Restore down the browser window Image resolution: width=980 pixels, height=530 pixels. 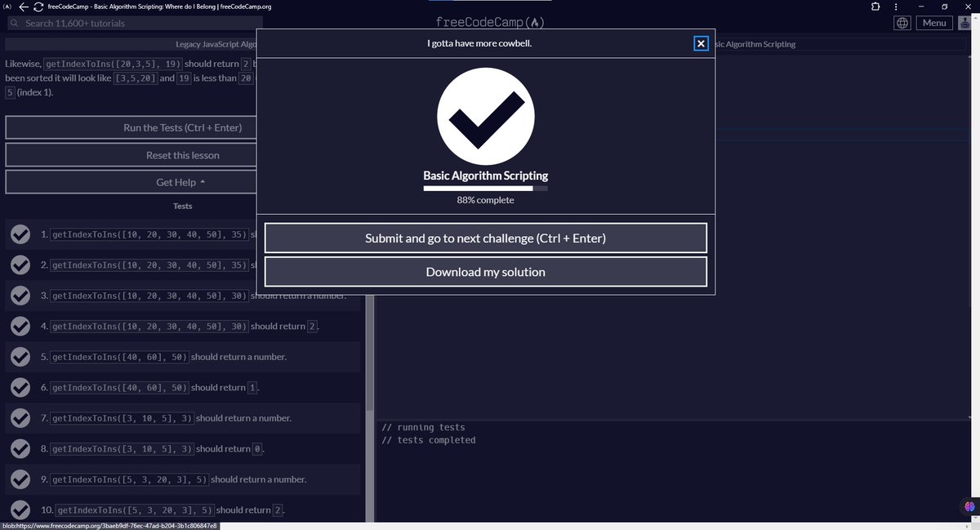coord(943,7)
